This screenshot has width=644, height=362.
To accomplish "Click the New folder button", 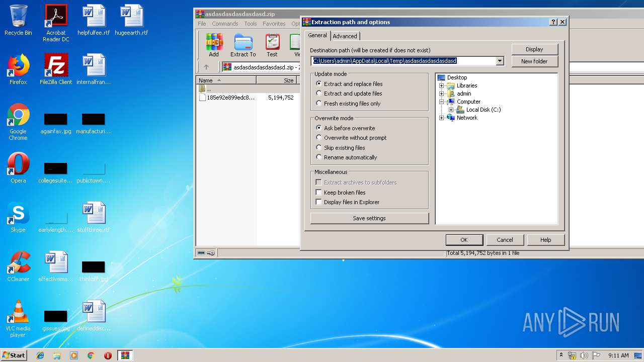I will point(534,61).
